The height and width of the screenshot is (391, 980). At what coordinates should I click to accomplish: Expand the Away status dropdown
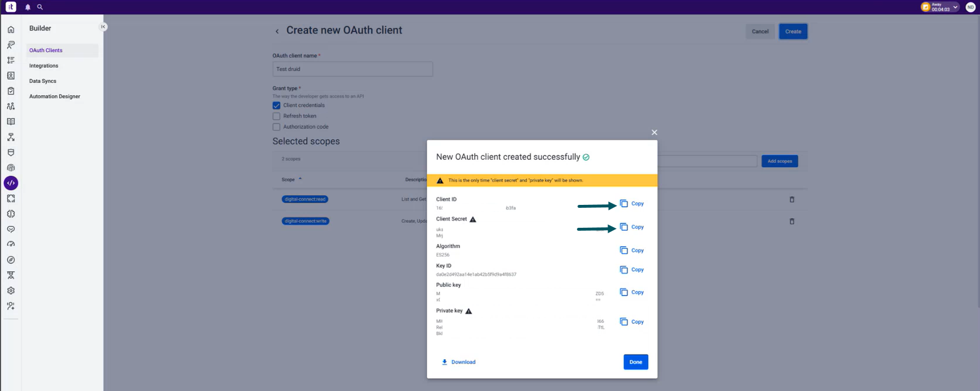pos(955,7)
